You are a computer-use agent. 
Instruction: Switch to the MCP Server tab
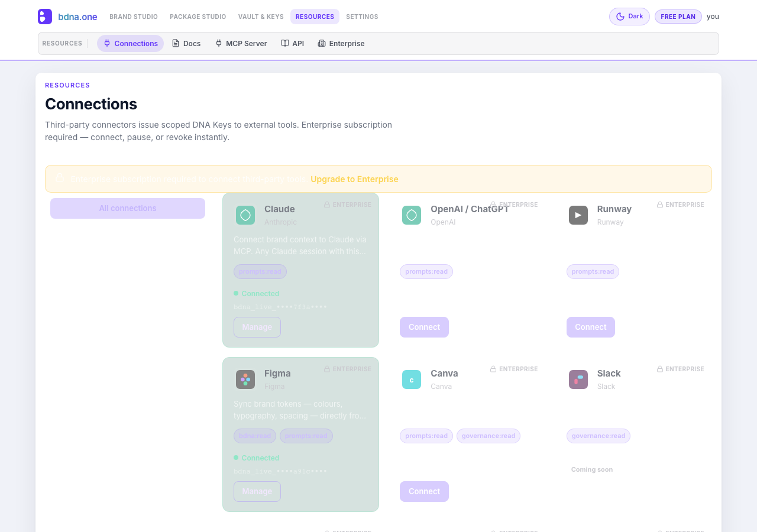click(241, 43)
